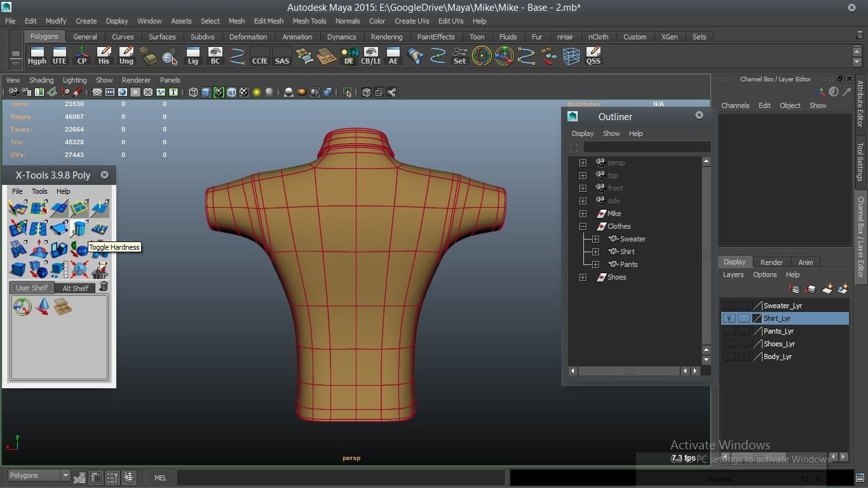This screenshot has height=488, width=868.
Task: Click the Pants_Lyr color swatch
Action: [x=757, y=331]
